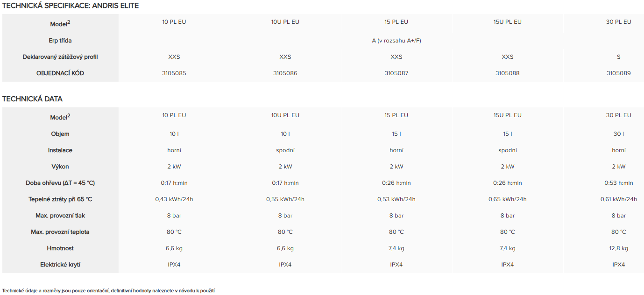Click the "Erp třída" row label
644x295 pixels.
60,41
